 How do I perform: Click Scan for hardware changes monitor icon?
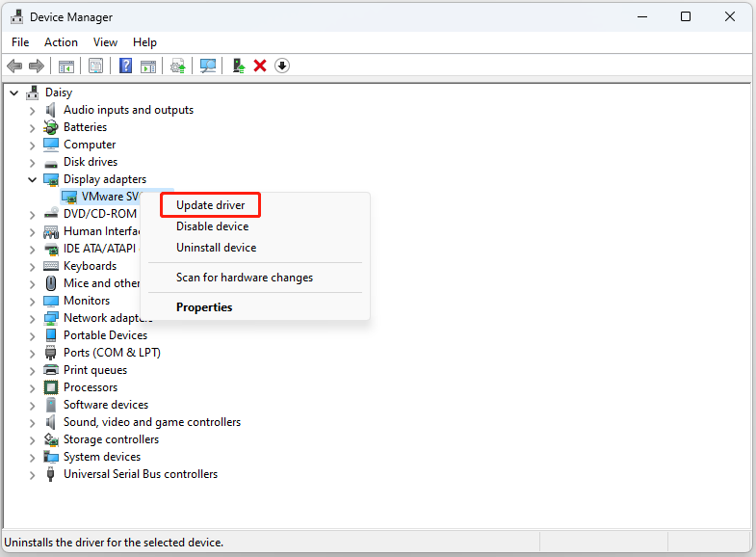click(208, 66)
